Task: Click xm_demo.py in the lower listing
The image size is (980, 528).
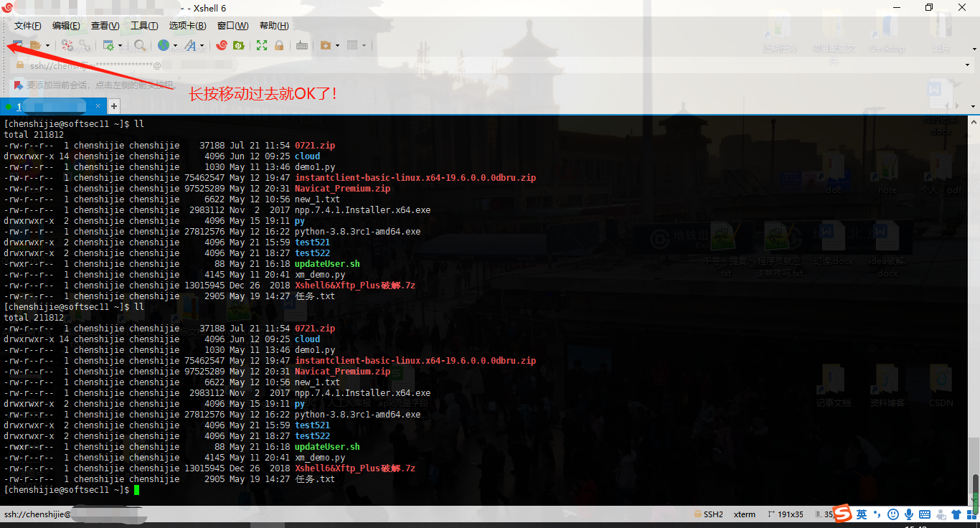Action: (x=320, y=458)
